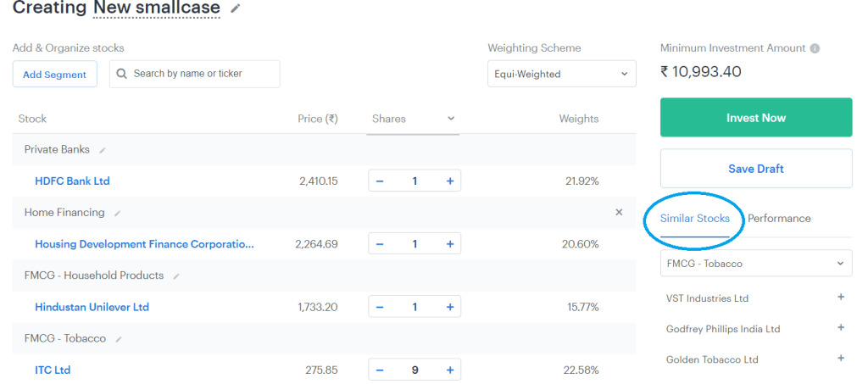Open the Shares column dropdown
Viewport: 868px width, 384px height.
tap(451, 119)
